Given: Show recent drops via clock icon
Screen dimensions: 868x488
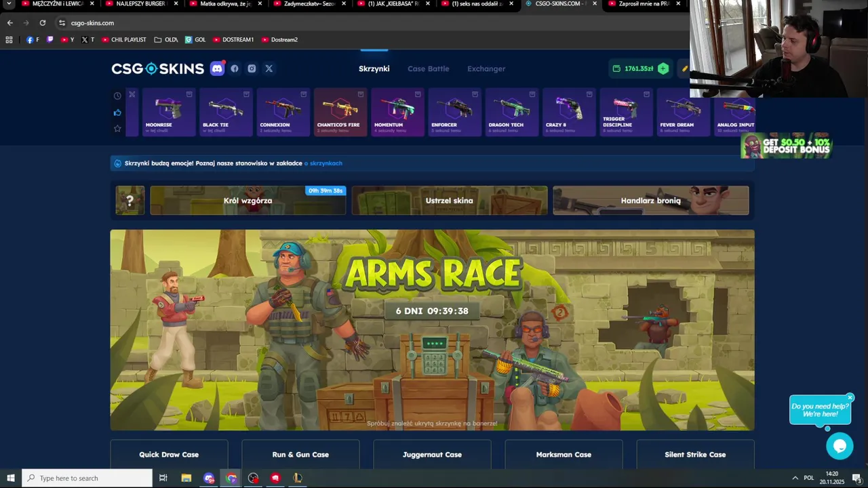Looking at the screenshot, I should coord(117,96).
